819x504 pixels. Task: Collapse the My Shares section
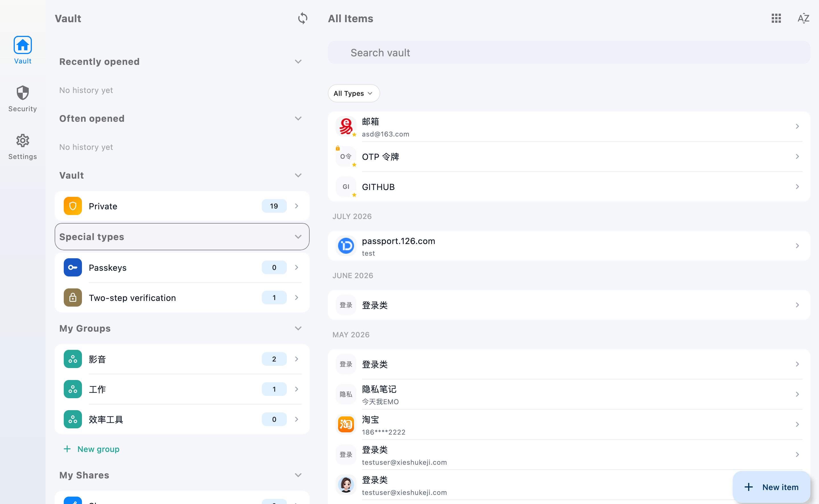pos(298,475)
